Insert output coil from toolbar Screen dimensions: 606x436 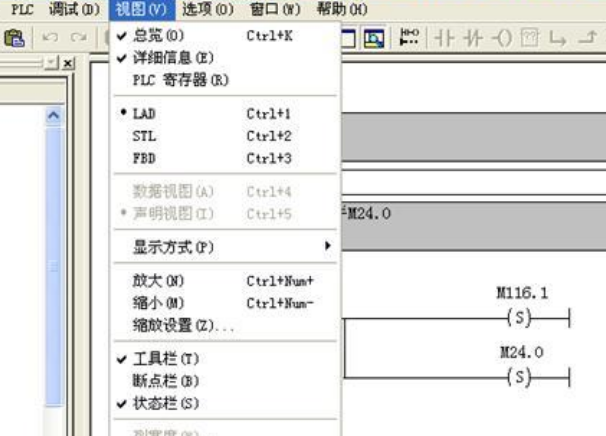coord(502,38)
